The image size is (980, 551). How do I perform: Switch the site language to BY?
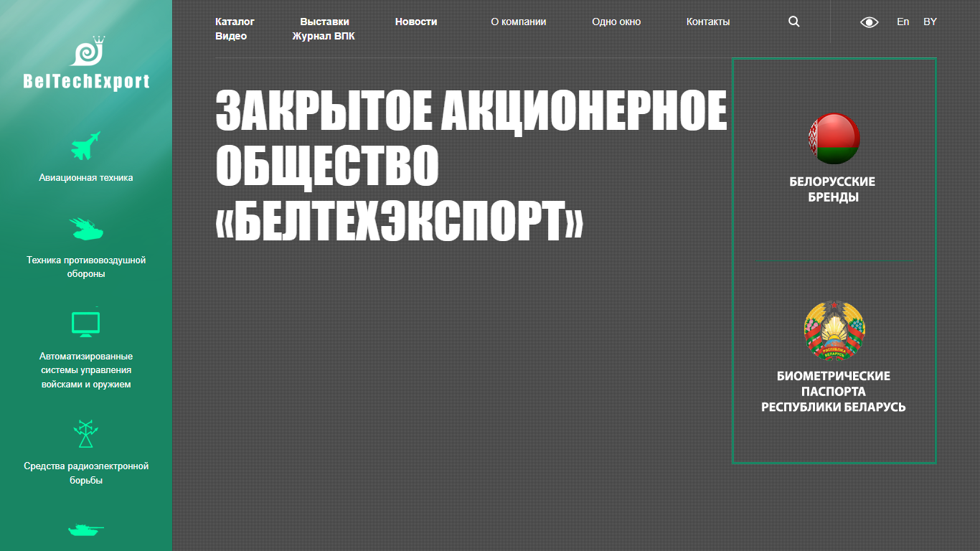pyautogui.click(x=930, y=22)
